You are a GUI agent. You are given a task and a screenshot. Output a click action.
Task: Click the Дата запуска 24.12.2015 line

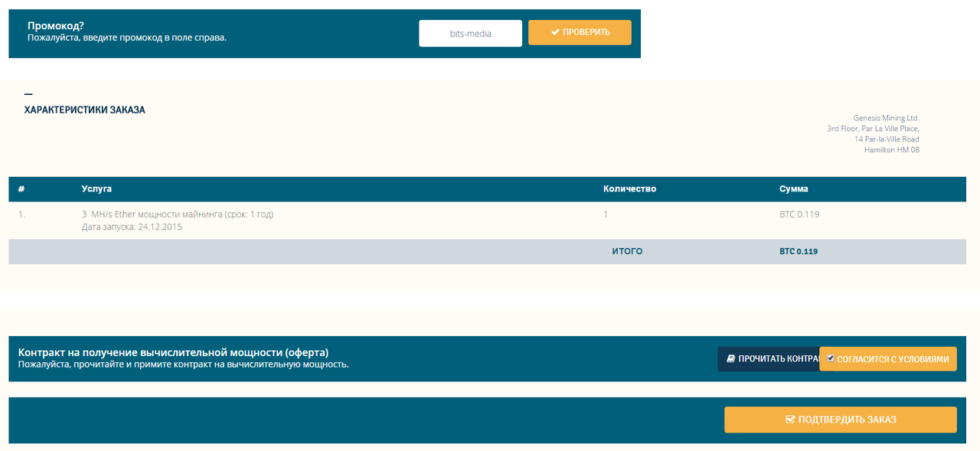point(132,227)
